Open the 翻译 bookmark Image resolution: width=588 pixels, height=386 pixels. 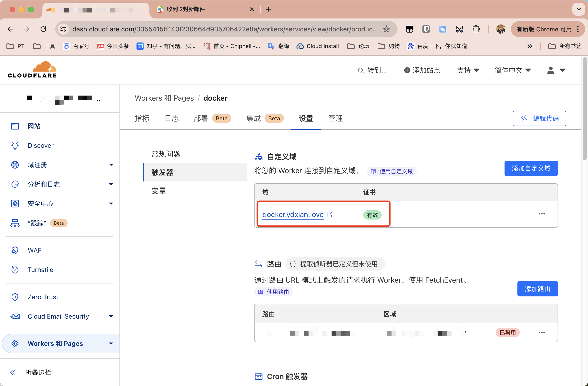(279, 46)
